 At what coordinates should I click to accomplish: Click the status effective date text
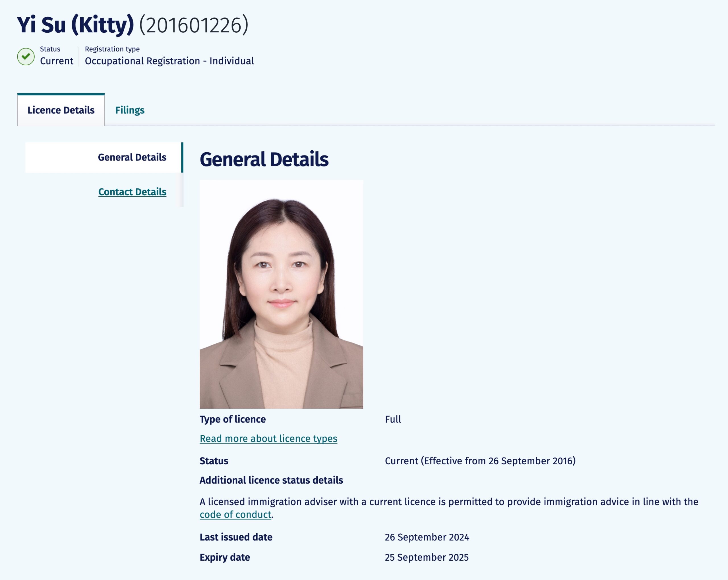tap(480, 461)
